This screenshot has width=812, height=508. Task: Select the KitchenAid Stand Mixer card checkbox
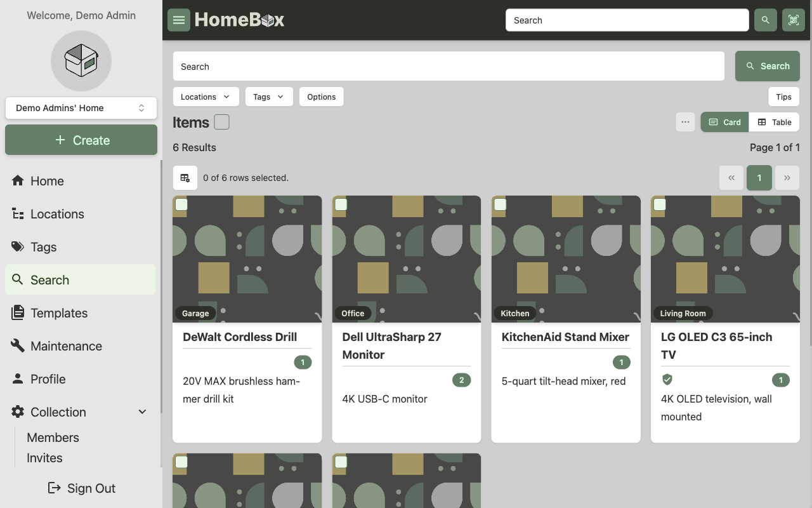click(x=500, y=204)
